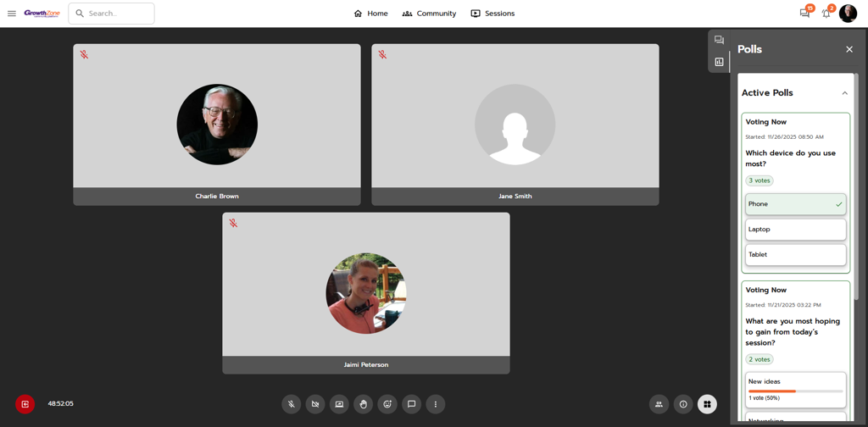Collapse the Active Polls section

click(845, 93)
